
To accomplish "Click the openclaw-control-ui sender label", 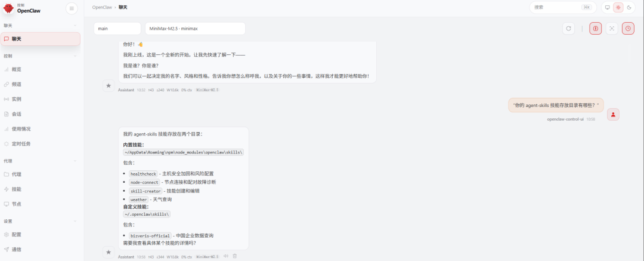I will coord(565,119).
